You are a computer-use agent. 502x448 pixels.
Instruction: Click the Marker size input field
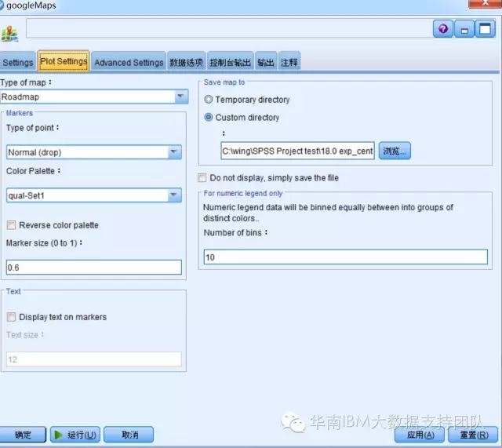coord(94,268)
